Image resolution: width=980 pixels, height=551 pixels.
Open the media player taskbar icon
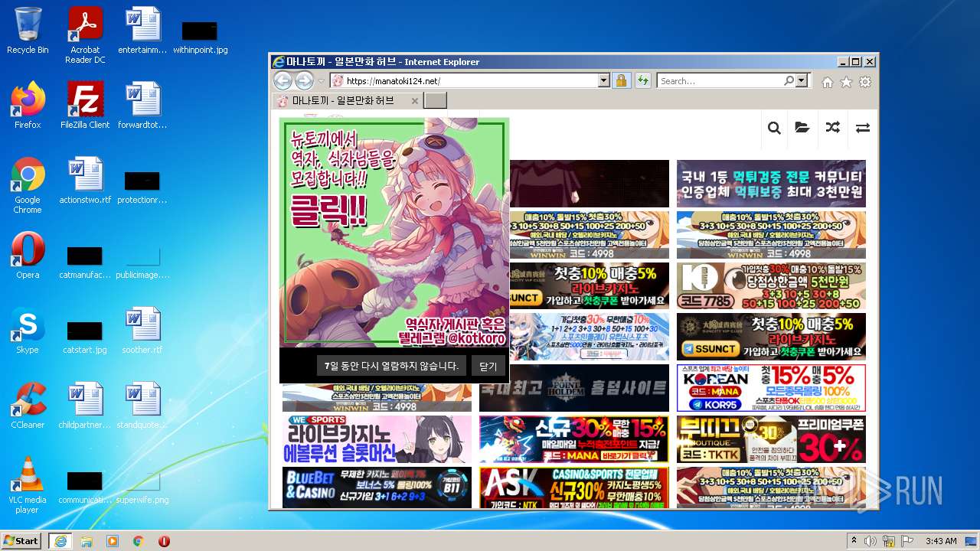[113, 540]
